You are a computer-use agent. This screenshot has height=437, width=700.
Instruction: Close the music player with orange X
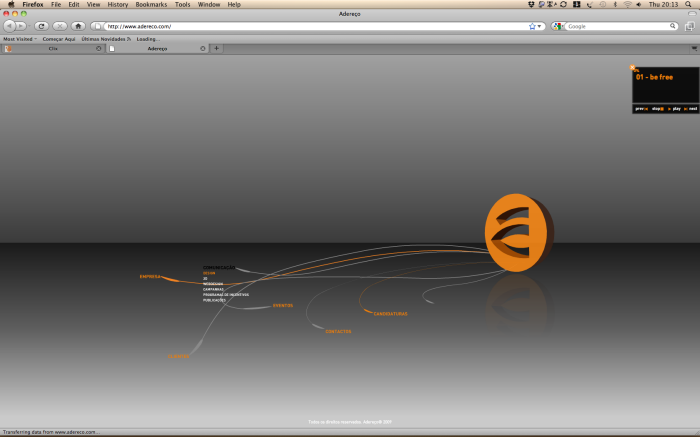coord(632,67)
